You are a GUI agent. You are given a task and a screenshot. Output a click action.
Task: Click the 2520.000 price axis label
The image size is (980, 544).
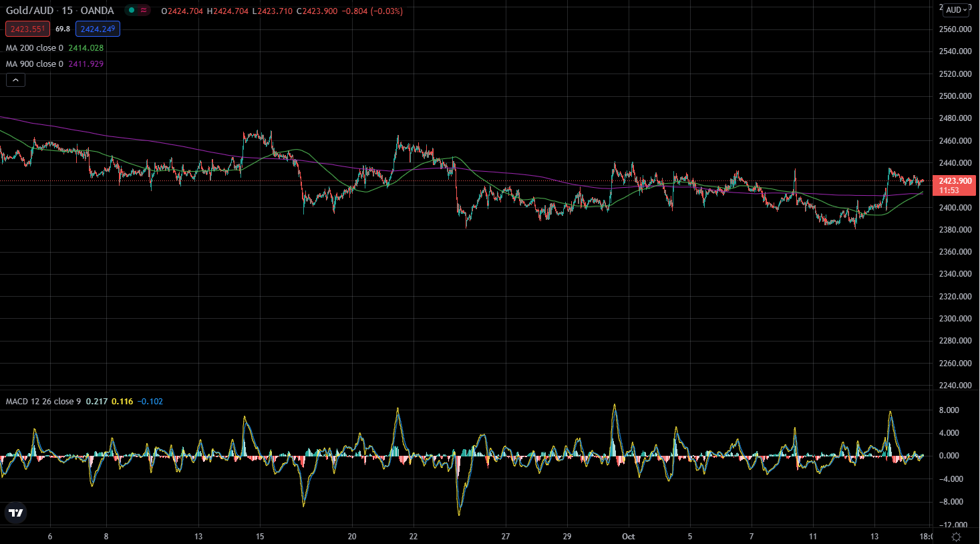pos(955,74)
